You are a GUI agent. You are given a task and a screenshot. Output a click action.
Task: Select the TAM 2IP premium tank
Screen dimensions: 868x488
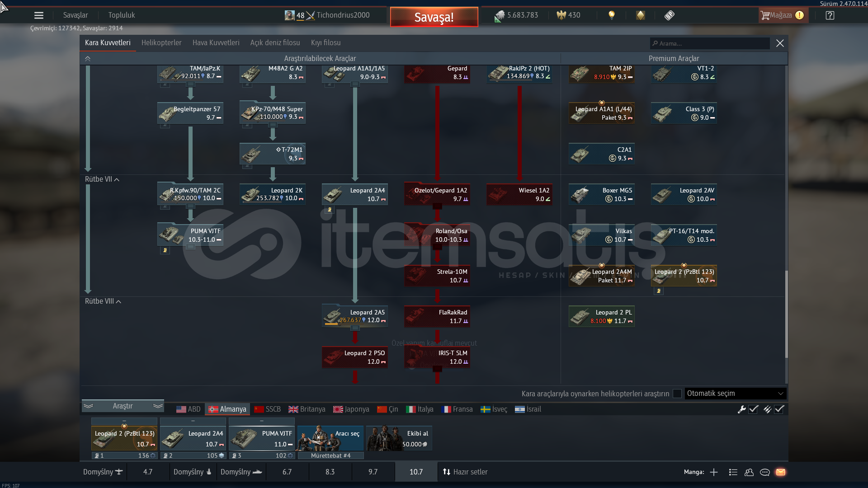[x=602, y=73]
